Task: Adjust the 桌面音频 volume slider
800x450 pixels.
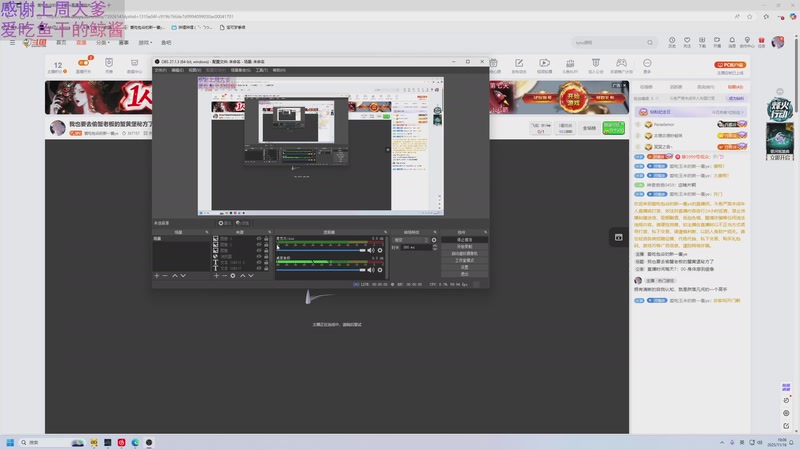Action: [321, 270]
